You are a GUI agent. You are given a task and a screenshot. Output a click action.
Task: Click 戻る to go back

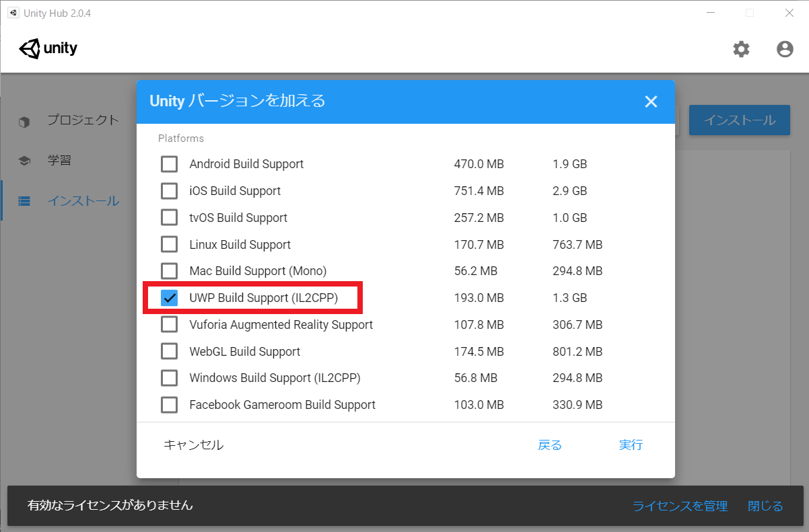[550, 445]
